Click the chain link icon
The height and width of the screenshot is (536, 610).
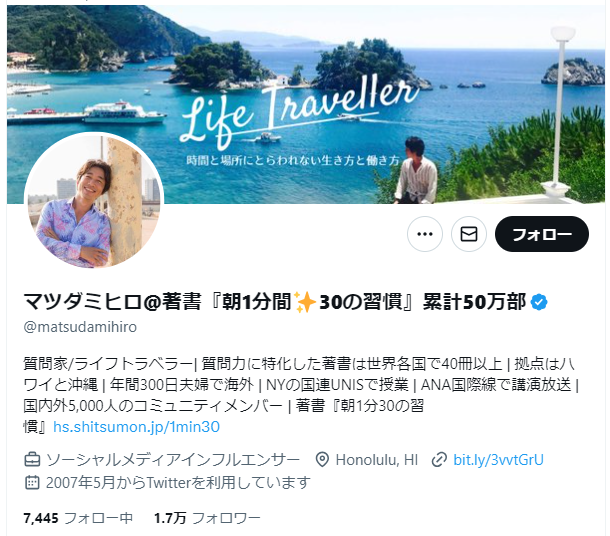(x=439, y=460)
